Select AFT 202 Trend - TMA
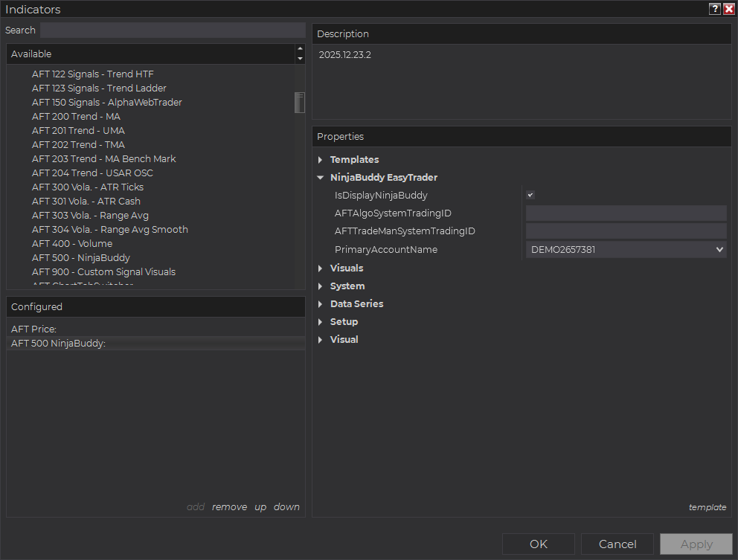Screen dimensions: 738x560 [78, 144]
